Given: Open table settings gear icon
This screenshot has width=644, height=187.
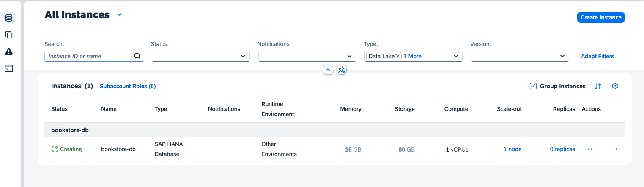Looking at the screenshot, I should tap(615, 86).
